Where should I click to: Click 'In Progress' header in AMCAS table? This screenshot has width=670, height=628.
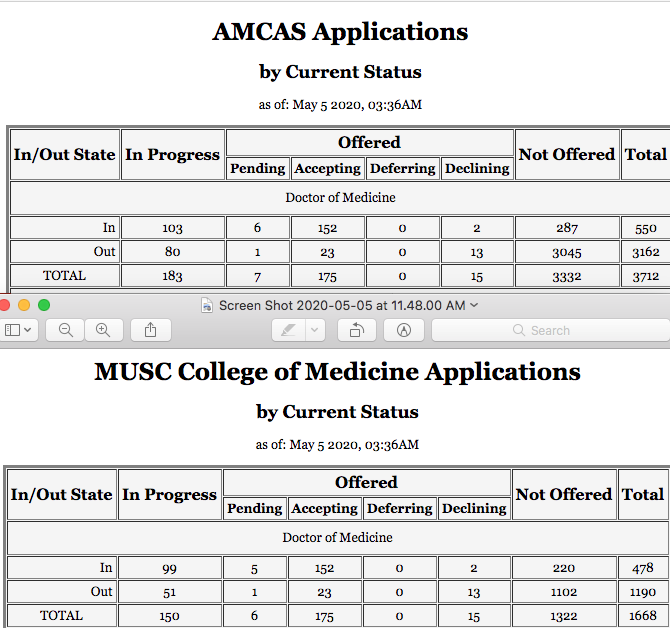(x=172, y=155)
